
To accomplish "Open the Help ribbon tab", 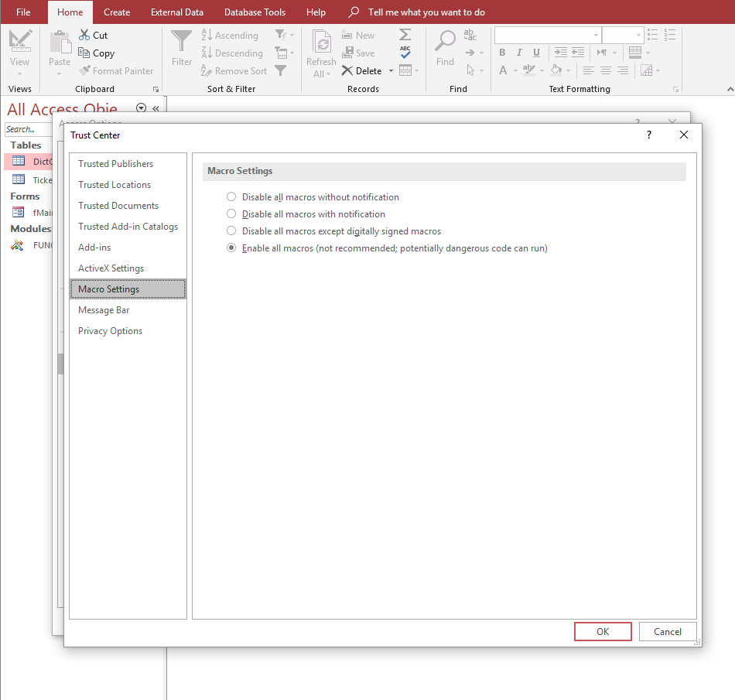I will click(316, 12).
